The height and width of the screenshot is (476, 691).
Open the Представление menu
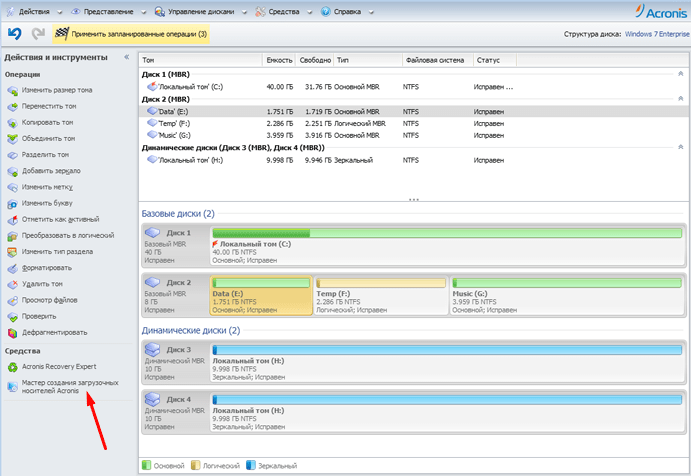(108, 12)
